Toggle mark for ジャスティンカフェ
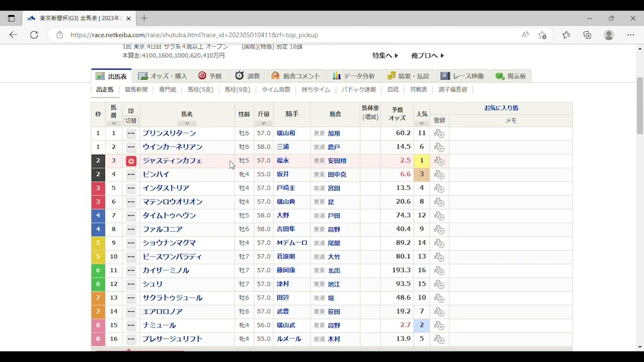644x362 pixels. click(x=131, y=161)
